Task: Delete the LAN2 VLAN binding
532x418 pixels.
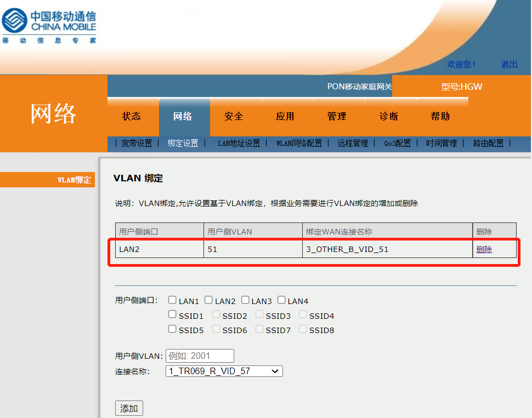Action: [x=484, y=249]
